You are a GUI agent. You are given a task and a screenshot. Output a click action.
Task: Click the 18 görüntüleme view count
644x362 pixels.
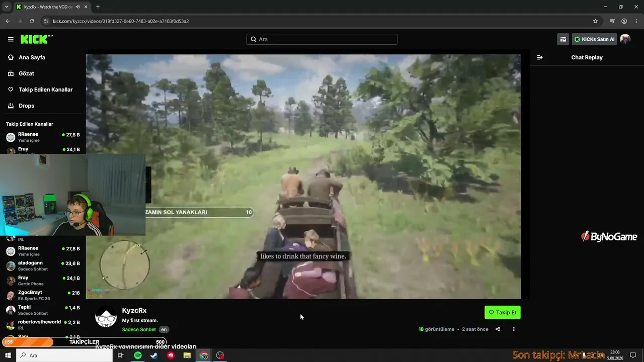coord(437,329)
